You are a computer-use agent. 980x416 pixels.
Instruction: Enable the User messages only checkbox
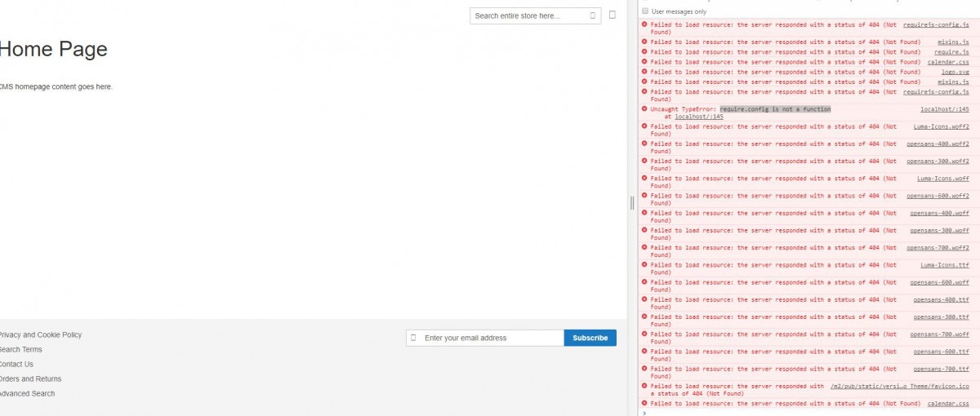click(x=645, y=11)
